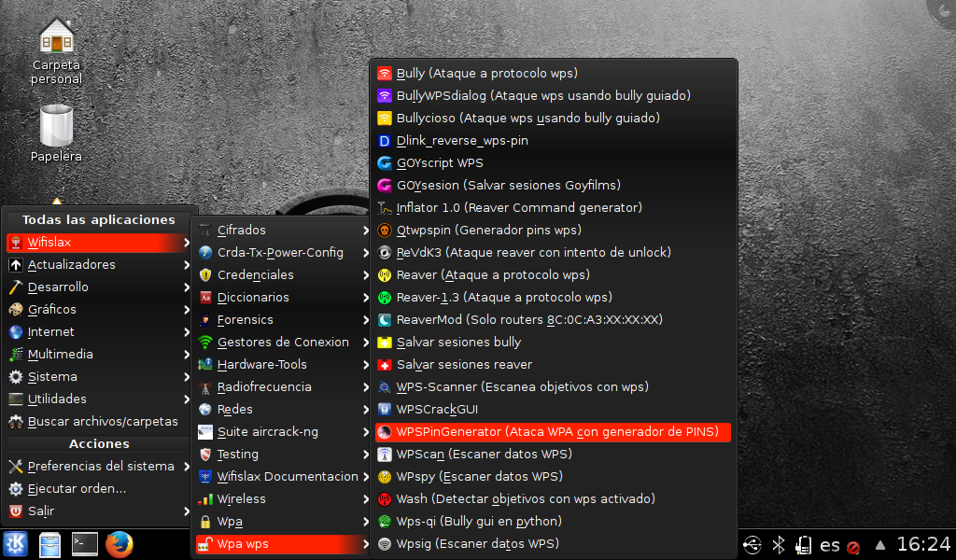
Task: Open the Salir submenu
Action: click(99, 511)
